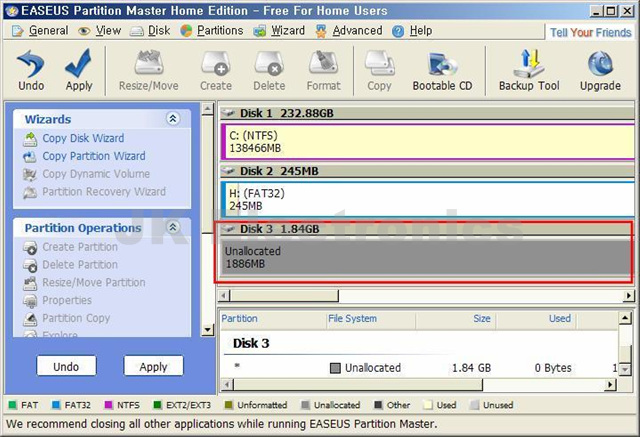640x437 pixels.
Task: Click the Upgrade toolbar icon
Action: click(x=600, y=70)
